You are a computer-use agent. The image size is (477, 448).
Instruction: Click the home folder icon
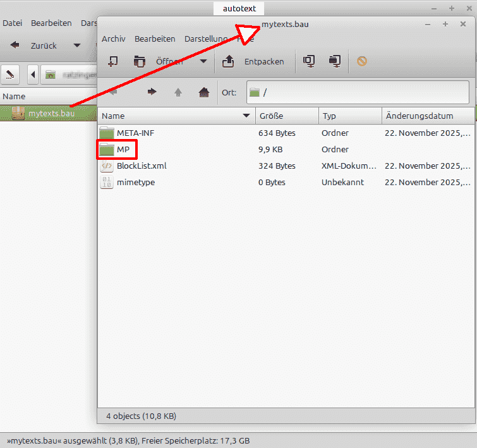click(203, 92)
